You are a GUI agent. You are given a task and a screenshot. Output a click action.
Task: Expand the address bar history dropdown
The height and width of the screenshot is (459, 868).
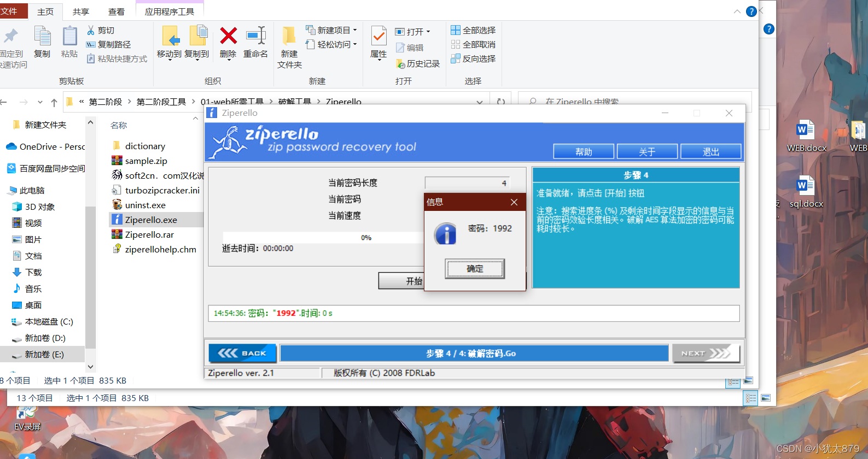[x=480, y=102]
